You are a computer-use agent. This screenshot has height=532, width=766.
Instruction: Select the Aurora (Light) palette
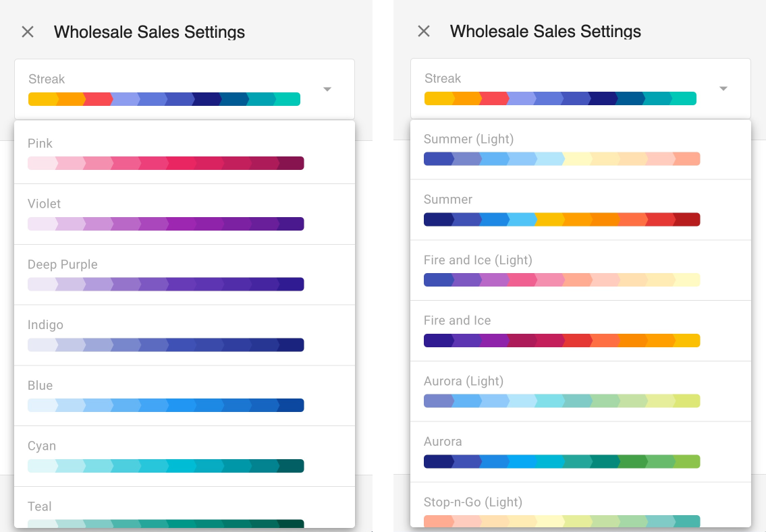(562, 392)
